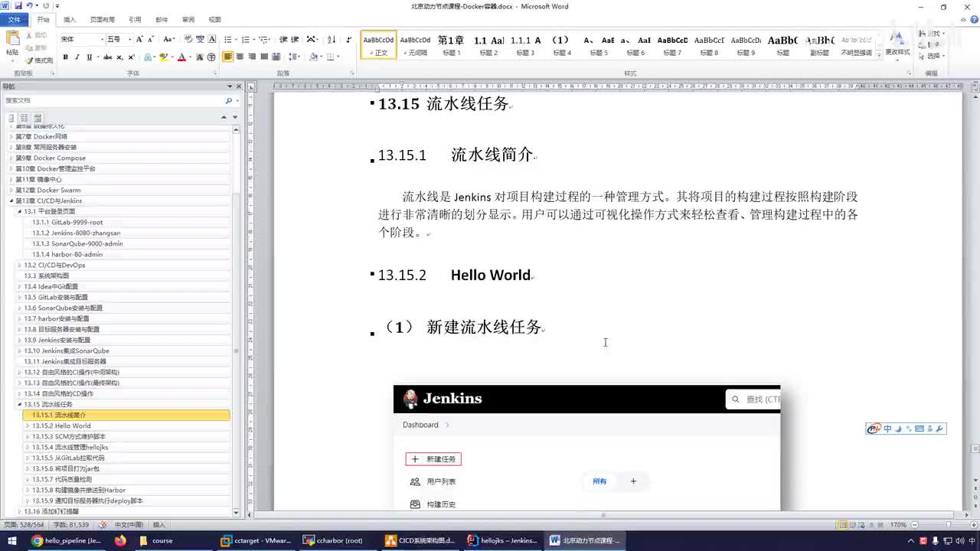Switch to the 页面布局 ribbon tab

(x=103, y=19)
